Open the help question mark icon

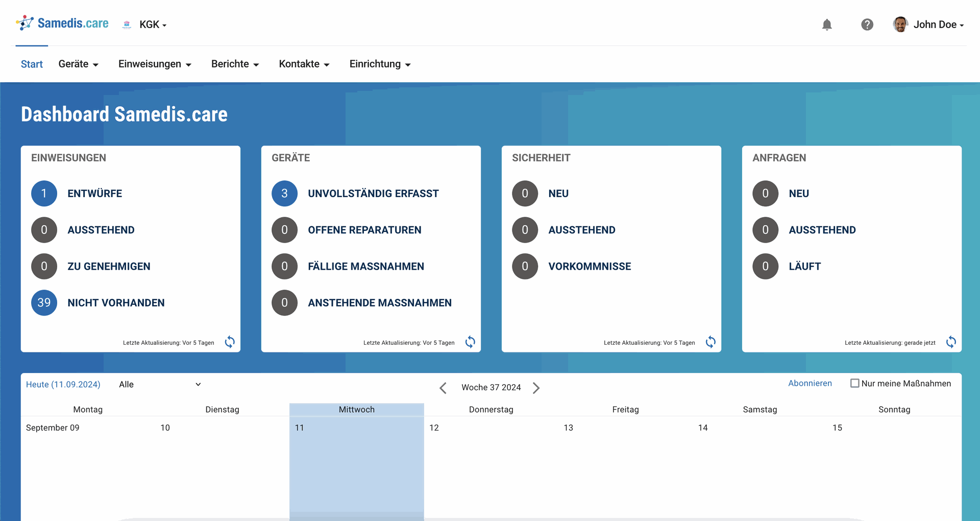pyautogui.click(x=867, y=25)
